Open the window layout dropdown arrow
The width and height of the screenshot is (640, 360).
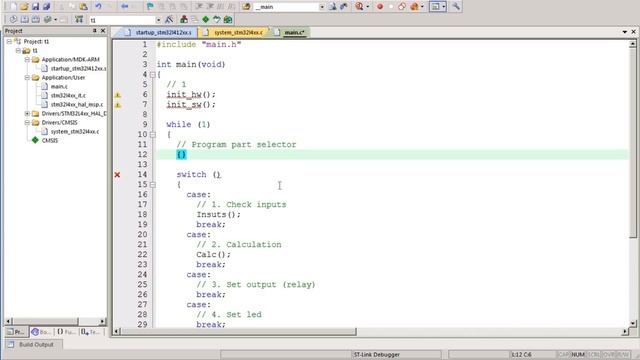pos(443,7)
